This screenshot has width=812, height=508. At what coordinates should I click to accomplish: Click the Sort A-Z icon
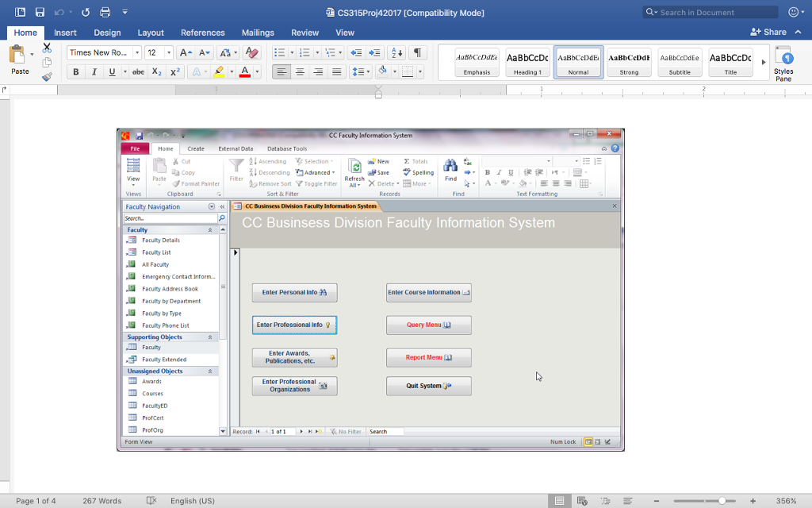pos(396,52)
